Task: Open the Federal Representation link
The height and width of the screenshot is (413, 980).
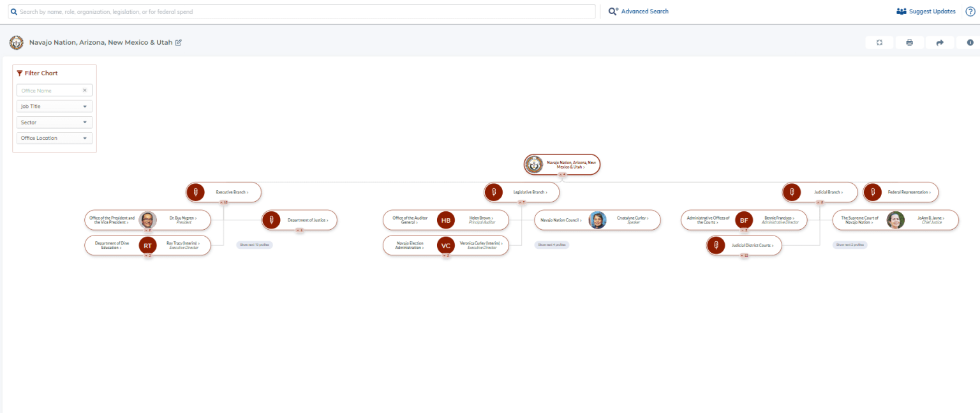Action: pyautogui.click(x=909, y=192)
